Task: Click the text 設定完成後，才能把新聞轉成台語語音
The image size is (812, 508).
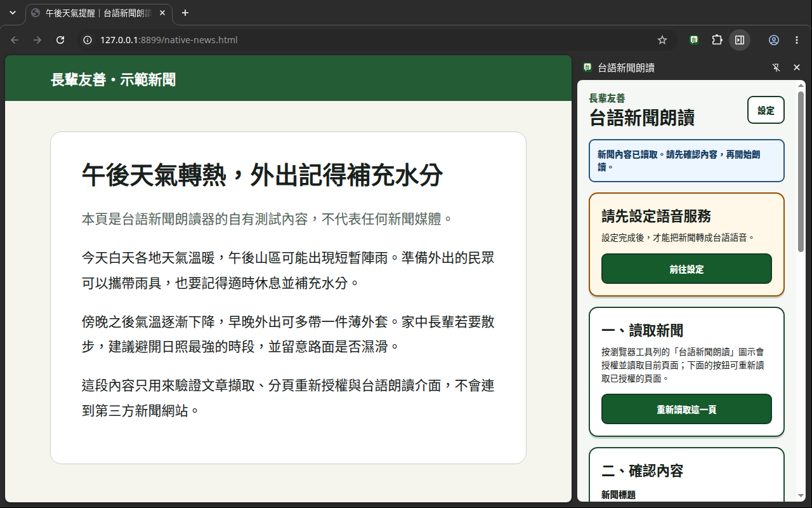Action: click(x=678, y=237)
